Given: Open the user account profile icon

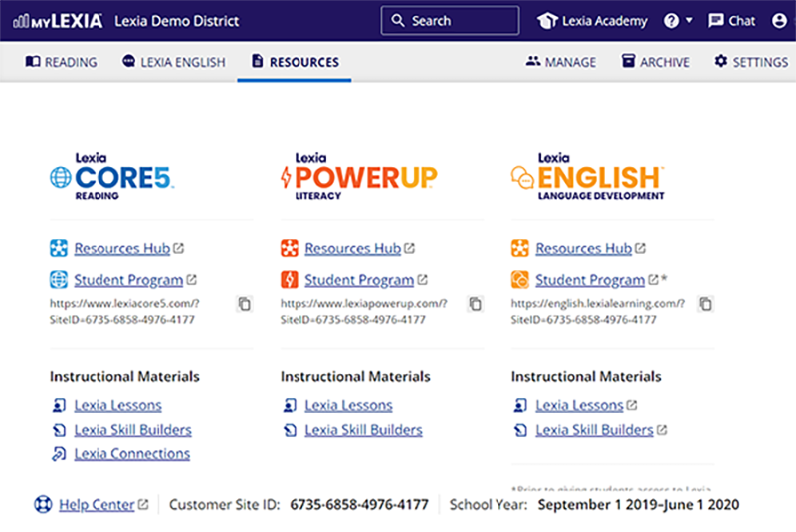Looking at the screenshot, I should tap(779, 21).
